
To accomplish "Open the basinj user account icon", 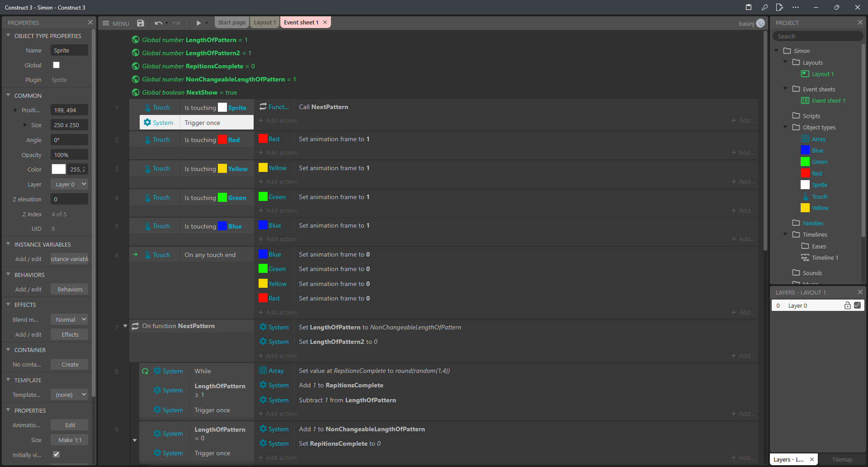I will tap(760, 23).
